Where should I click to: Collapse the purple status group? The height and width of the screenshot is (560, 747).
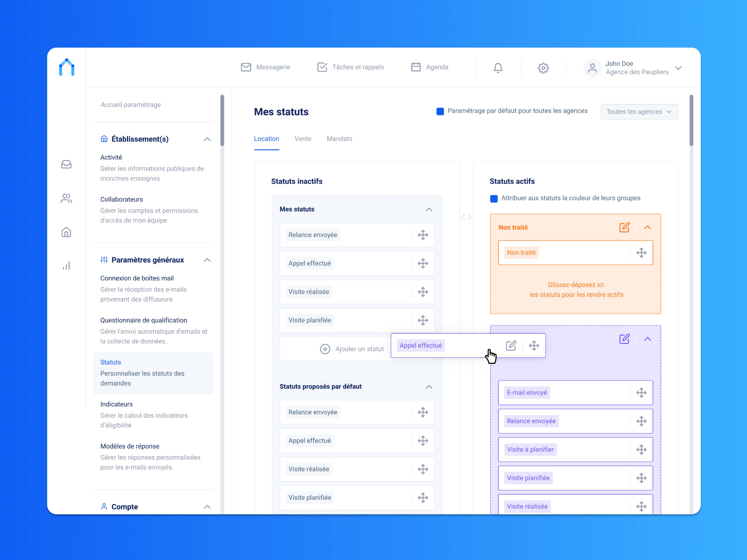coord(647,339)
